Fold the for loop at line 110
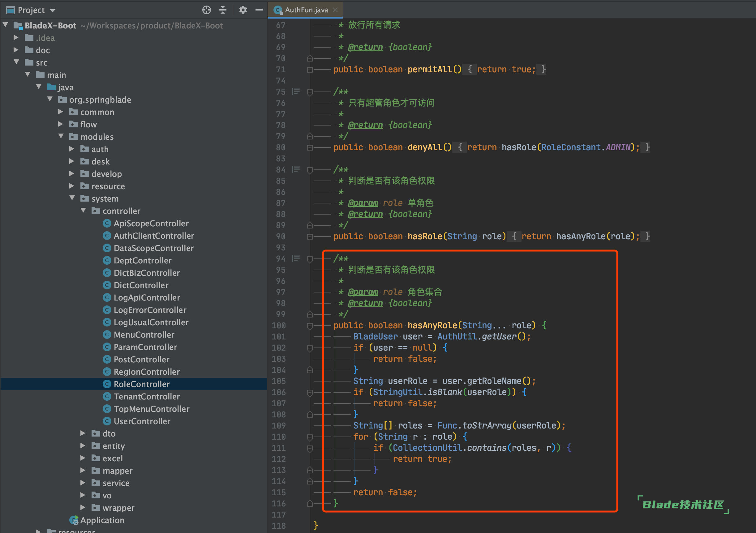Image resolution: width=756 pixels, height=533 pixels. click(x=310, y=437)
